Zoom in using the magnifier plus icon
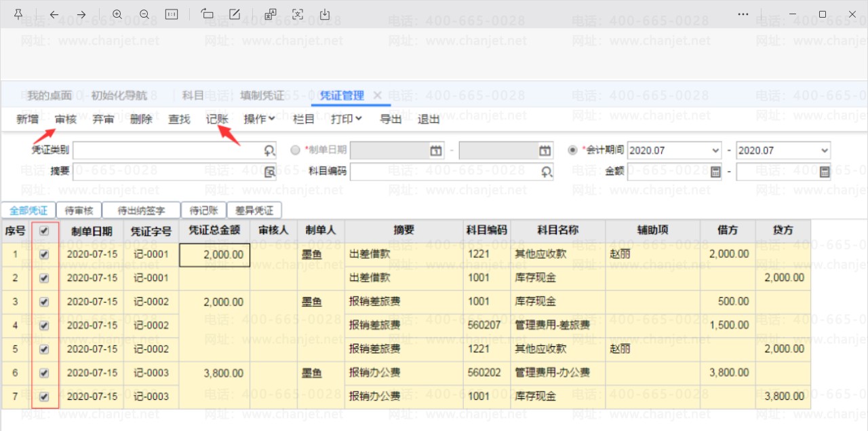 coord(117,14)
